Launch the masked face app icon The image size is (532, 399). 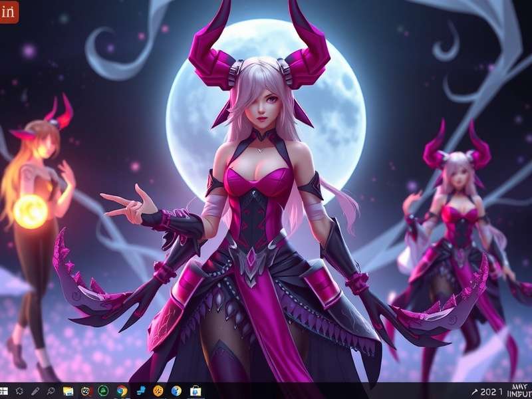[x=86, y=391]
